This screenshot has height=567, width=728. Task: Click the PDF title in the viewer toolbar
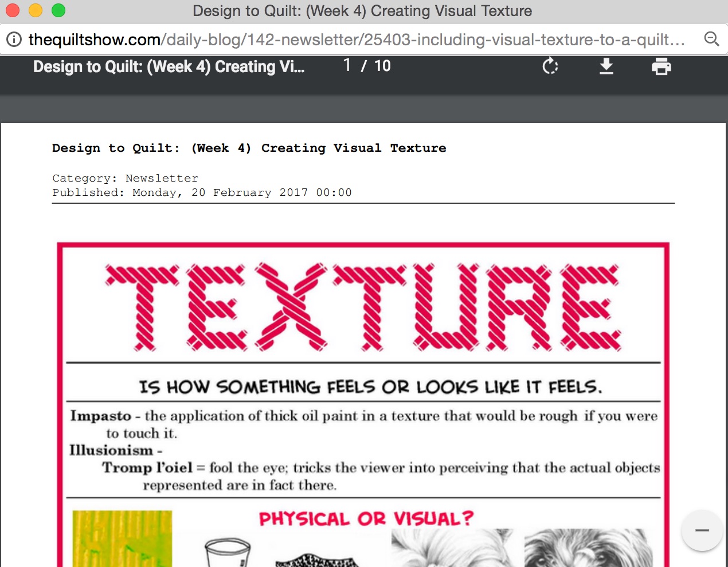click(169, 66)
